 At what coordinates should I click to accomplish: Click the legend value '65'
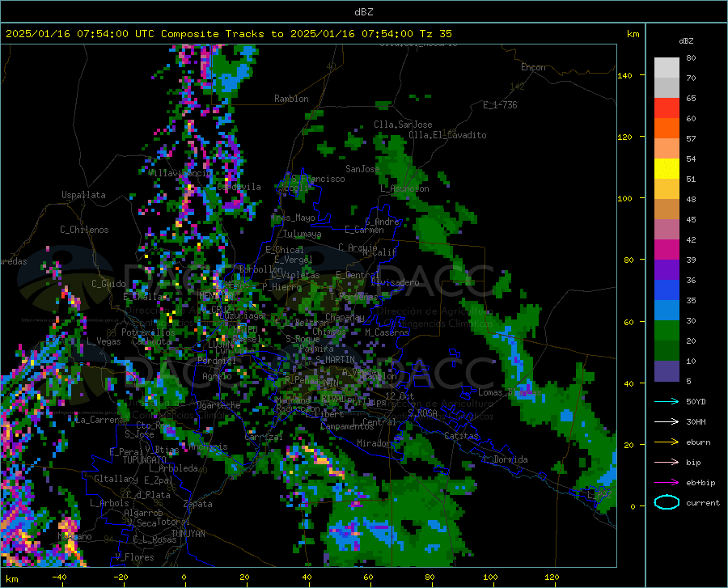(691, 98)
